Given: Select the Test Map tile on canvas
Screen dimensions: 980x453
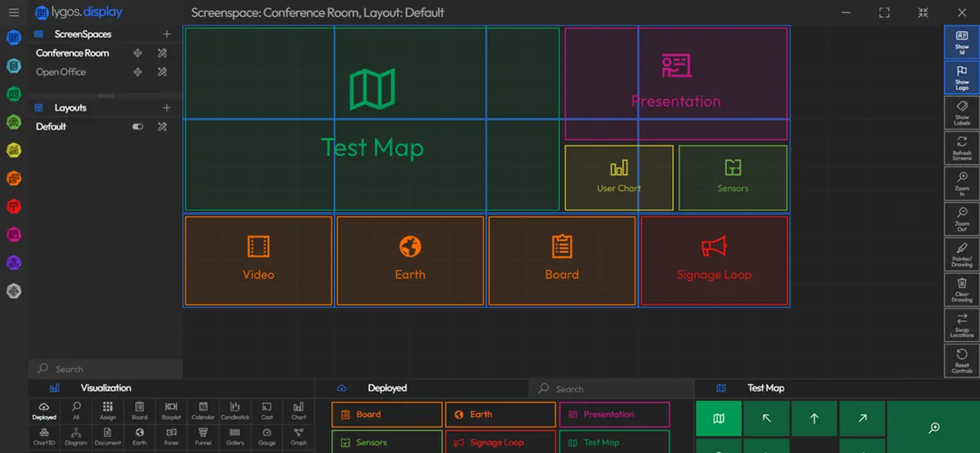Looking at the screenshot, I should coord(372,119).
